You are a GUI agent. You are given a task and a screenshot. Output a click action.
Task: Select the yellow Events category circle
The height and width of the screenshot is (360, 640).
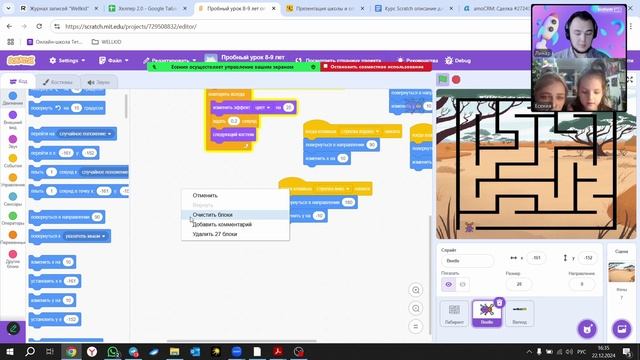(x=13, y=158)
